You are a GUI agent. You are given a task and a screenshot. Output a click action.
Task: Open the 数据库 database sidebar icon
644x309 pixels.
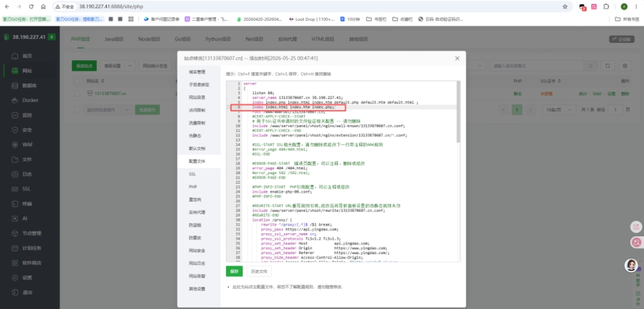point(15,85)
